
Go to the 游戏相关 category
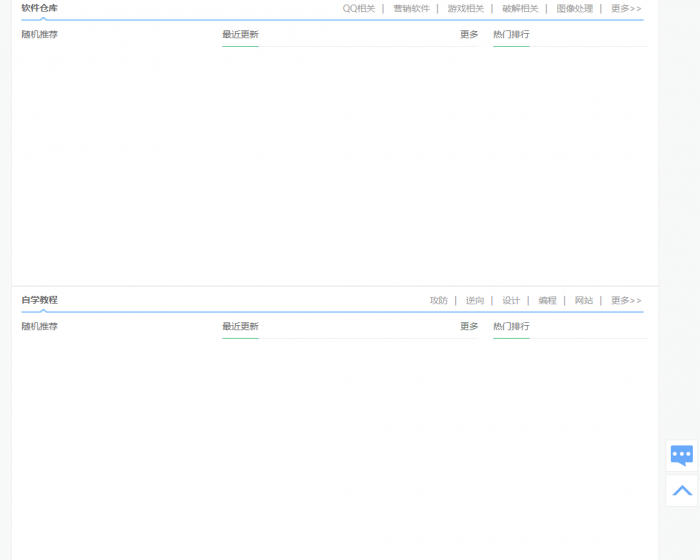(465, 9)
